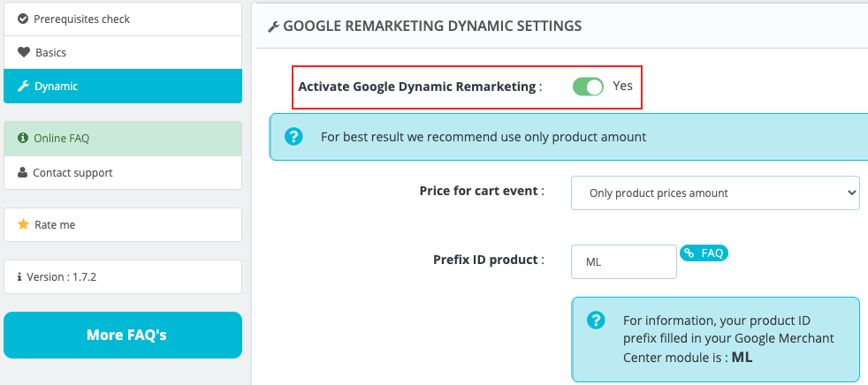The image size is (868, 385).
Task: Switch to the Basics tab
Action: pyautogui.click(x=123, y=53)
